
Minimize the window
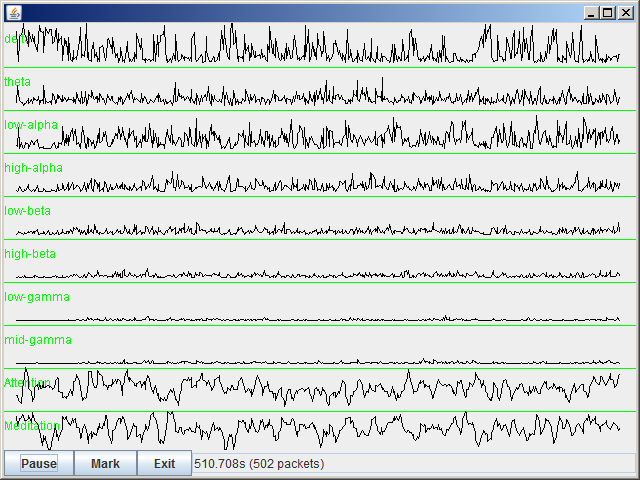click(x=591, y=13)
